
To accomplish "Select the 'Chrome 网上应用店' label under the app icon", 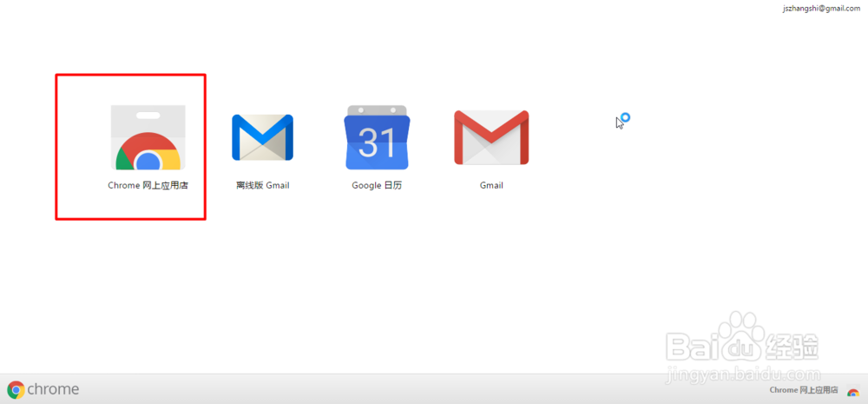I will pos(148,186).
